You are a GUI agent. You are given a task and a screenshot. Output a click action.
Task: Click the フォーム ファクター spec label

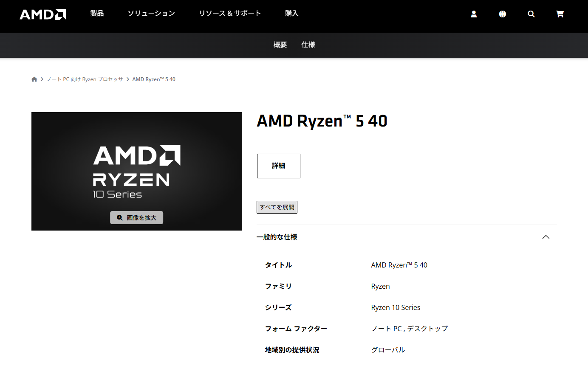point(296,329)
